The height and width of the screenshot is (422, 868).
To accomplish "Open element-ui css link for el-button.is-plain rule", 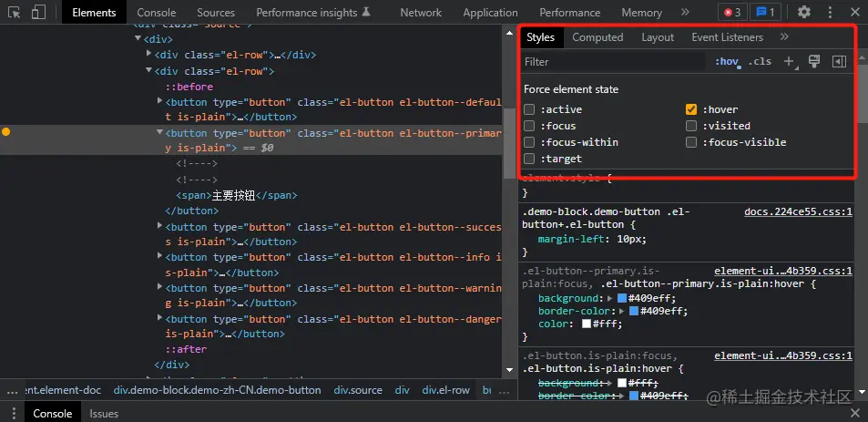I will coord(783,355).
